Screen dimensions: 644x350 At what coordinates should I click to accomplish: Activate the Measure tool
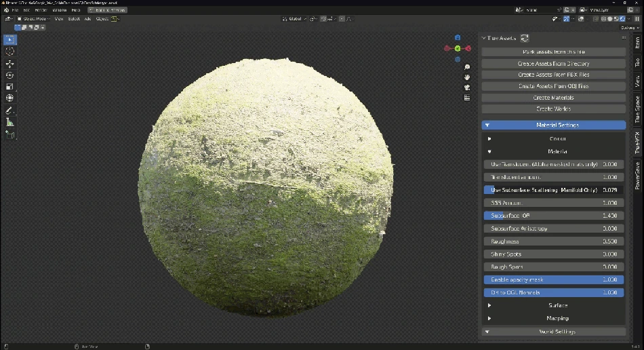click(x=10, y=122)
